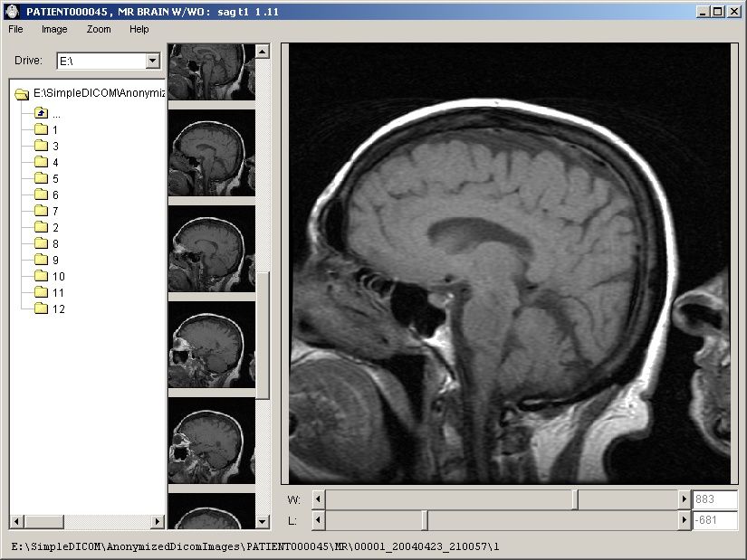The width and height of the screenshot is (747, 560).
Task: Select the second brain thumbnail in the strip
Action: (212, 153)
